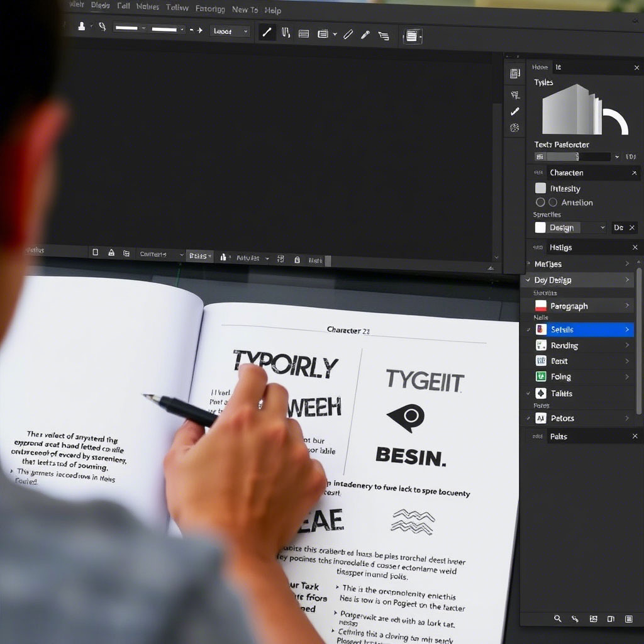Click the Bthts button in status bar
The width and height of the screenshot is (644, 644).
tap(199, 256)
